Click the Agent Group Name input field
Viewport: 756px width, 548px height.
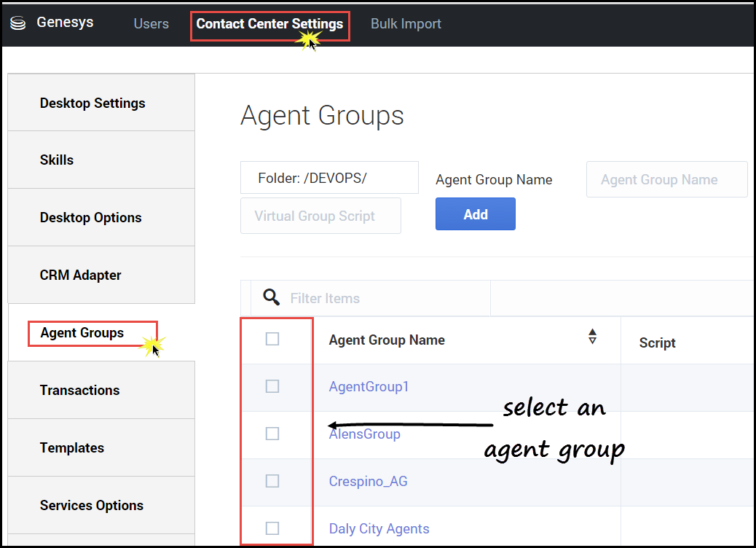666,180
